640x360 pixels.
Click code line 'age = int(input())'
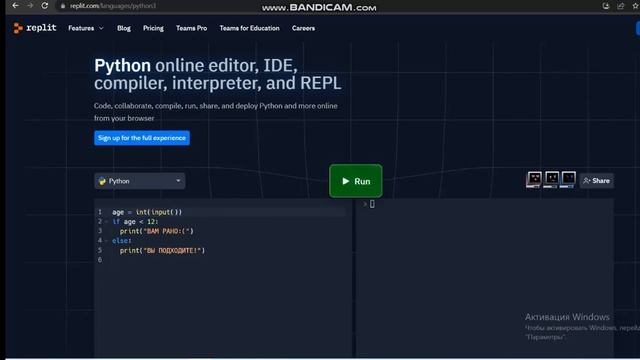(147, 212)
